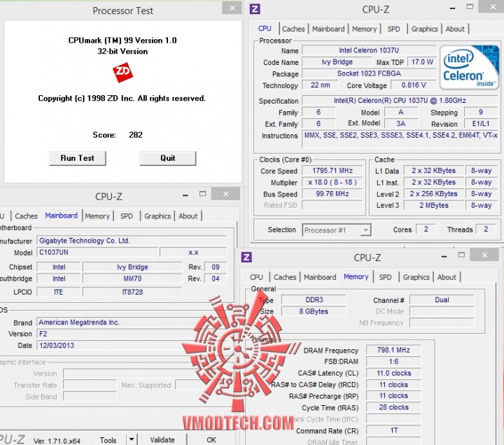Click the Gigabyte Technology manufacturer field
Screen dimensions: 504x445
click(132, 241)
